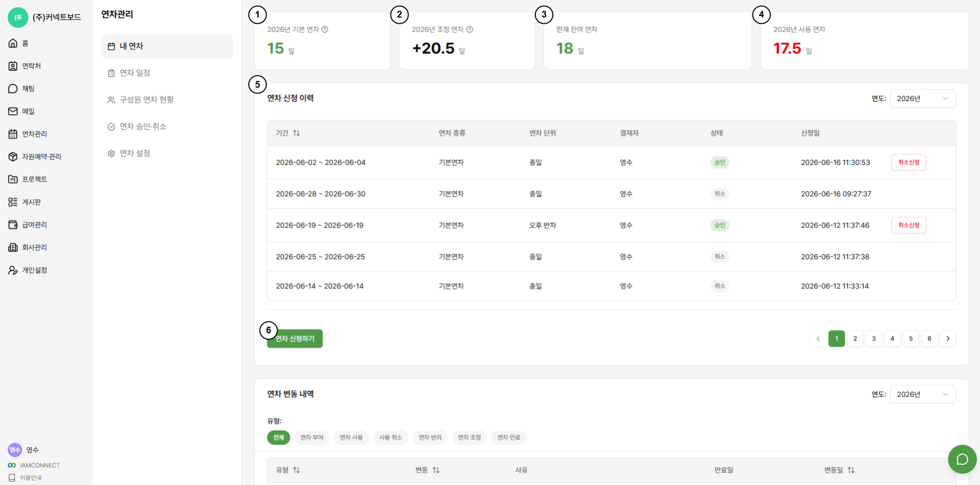
Task: Click the 홈 house icon in sidebar
Action: click(x=13, y=43)
